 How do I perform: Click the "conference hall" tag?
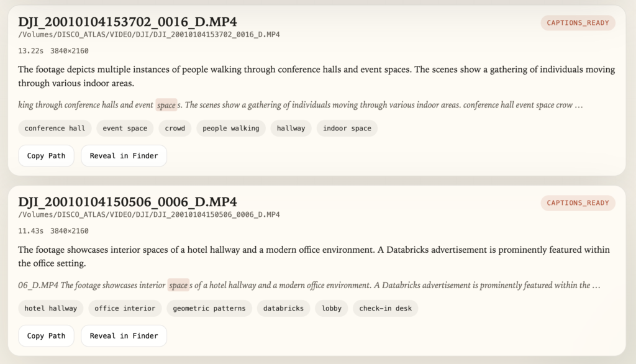click(55, 129)
